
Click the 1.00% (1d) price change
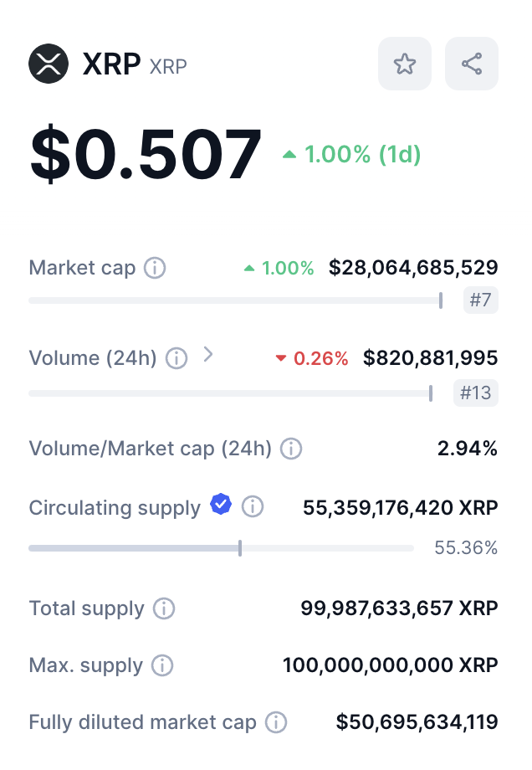tap(351, 155)
